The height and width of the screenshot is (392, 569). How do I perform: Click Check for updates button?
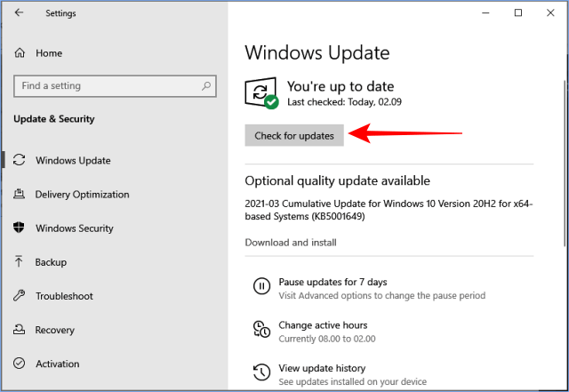[x=294, y=135]
